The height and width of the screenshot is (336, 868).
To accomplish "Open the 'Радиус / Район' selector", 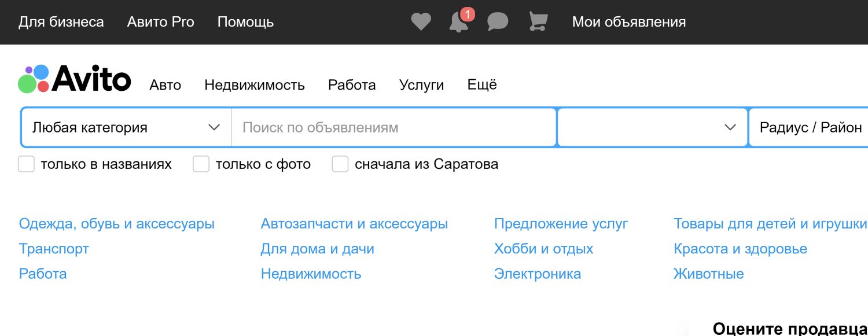I will (809, 127).
